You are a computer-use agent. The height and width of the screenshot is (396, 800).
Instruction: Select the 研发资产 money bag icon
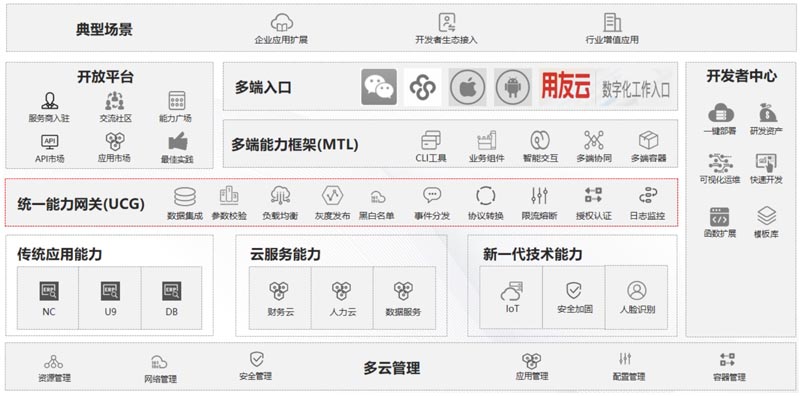pyautogui.click(x=767, y=113)
